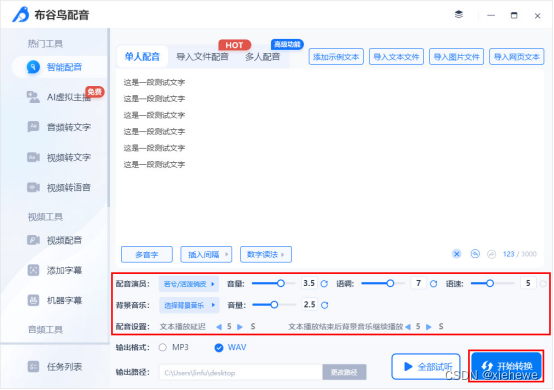Click the 语调 value box 7
554x390 pixels.
pos(418,283)
